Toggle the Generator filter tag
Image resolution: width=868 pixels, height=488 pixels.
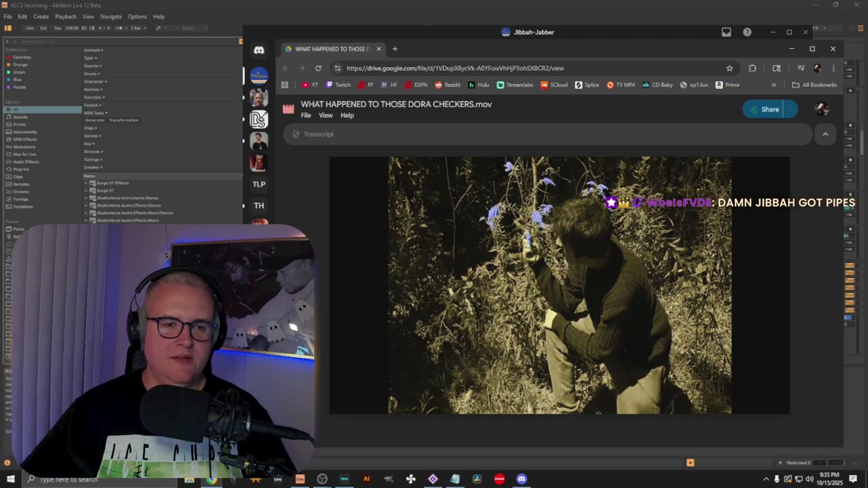95,120
